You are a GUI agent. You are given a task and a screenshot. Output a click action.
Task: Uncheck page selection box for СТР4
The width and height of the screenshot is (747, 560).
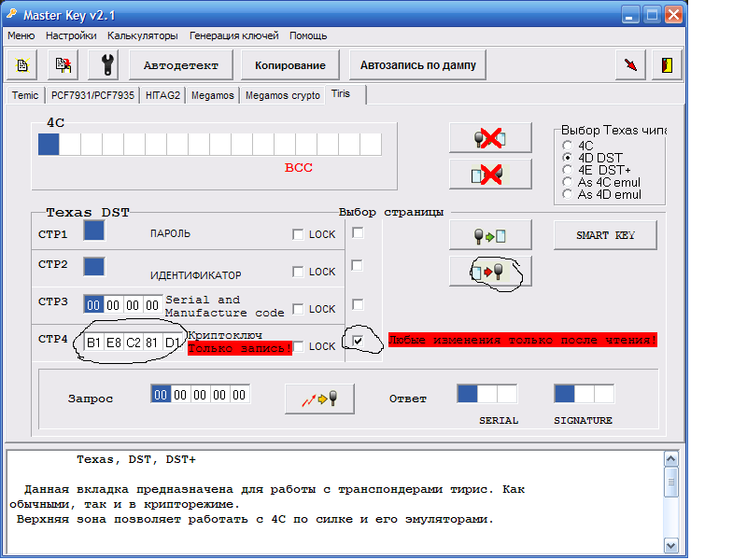click(x=358, y=341)
